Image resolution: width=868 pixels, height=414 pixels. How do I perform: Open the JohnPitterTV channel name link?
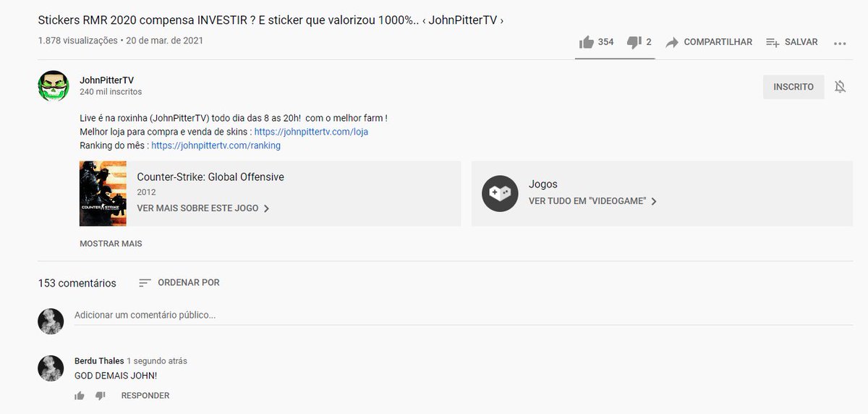point(106,80)
